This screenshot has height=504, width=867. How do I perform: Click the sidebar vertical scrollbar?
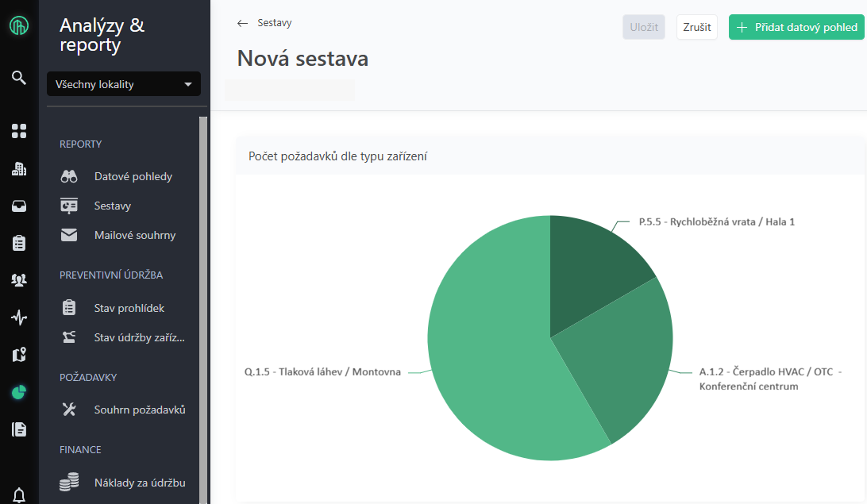click(203, 310)
